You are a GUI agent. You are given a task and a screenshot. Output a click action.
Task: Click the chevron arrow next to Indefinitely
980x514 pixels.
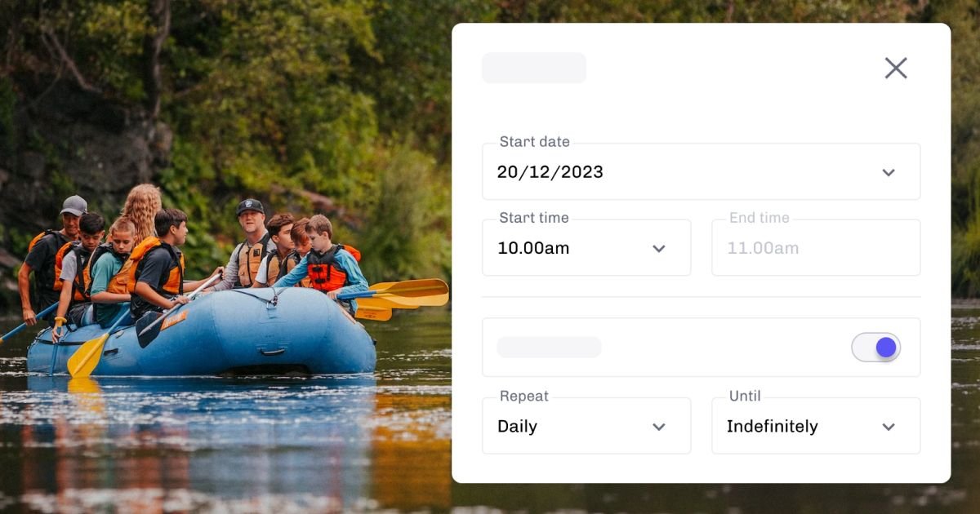(x=889, y=427)
